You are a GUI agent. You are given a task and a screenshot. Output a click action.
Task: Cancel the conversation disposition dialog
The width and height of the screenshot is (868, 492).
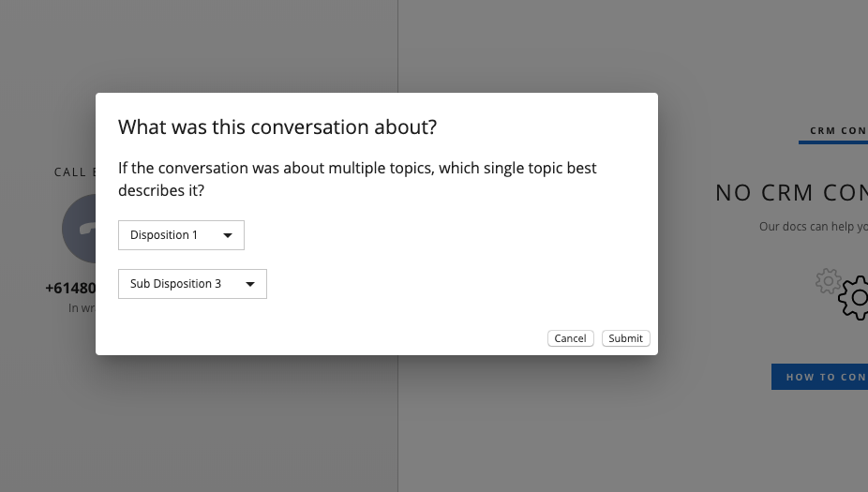tap(570, 338)
